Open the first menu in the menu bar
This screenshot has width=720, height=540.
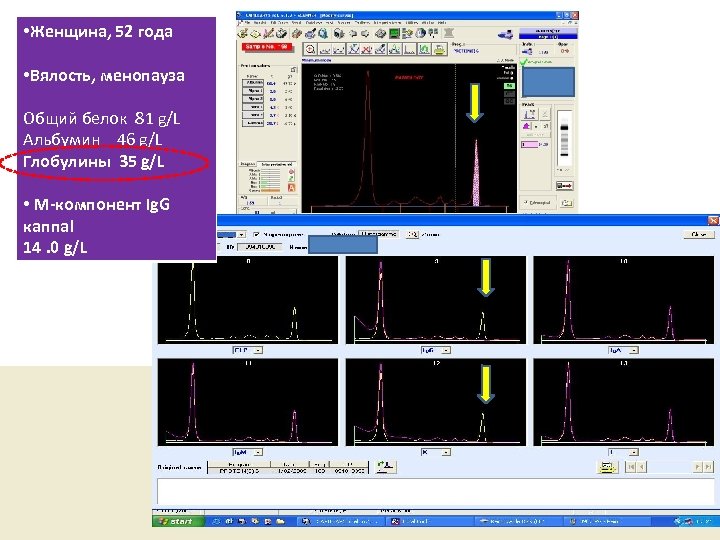pyautogui.click(x=246, y=22)
